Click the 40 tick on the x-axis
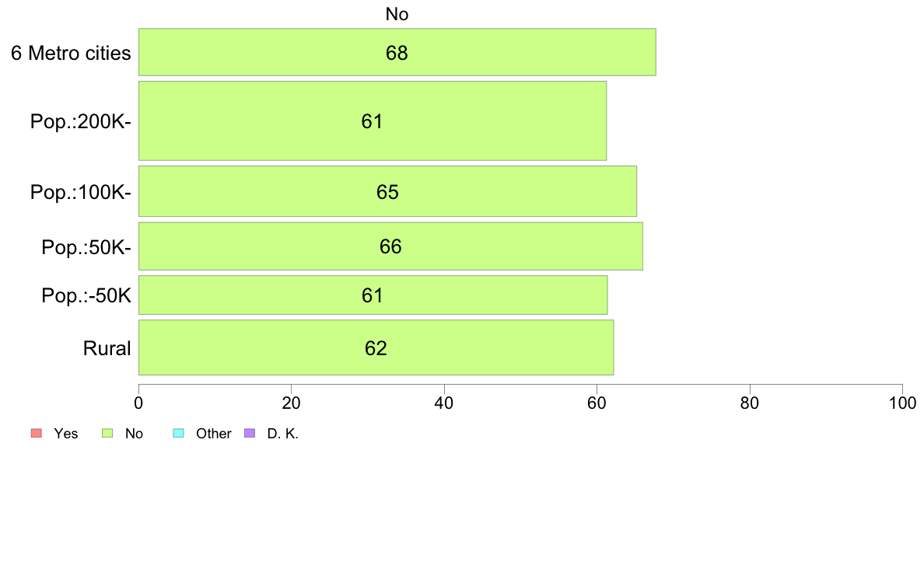924x572 pixels. coord(444,403)
